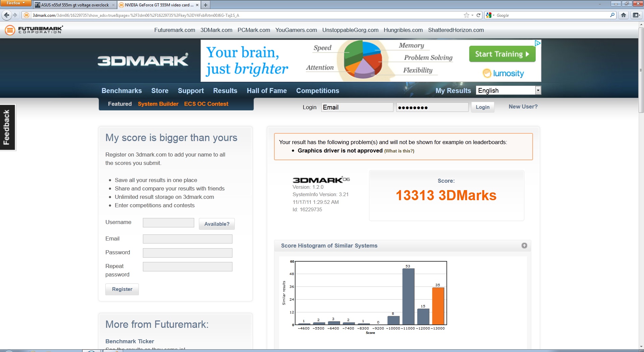Image resolution: width=644 pixels, height=352 pixels.
Task: Click the New User? link
Action: [x=523, y=106]
